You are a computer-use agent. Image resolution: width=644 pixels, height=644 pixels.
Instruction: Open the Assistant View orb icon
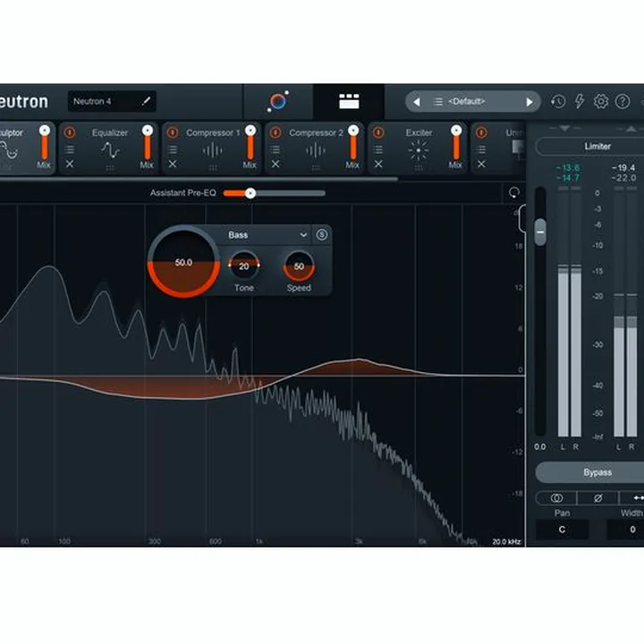click(x=278, y=101)
